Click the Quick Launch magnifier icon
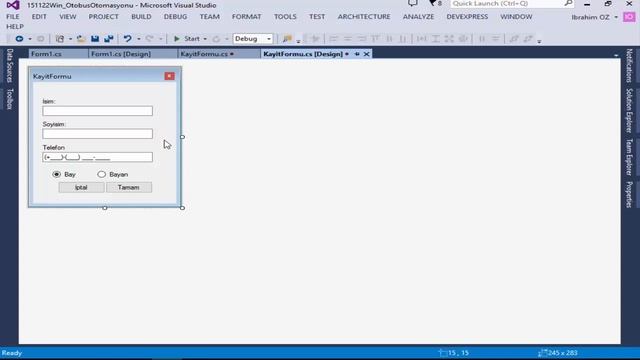Viewport: 640px width, 360px height. pos(568,4)
